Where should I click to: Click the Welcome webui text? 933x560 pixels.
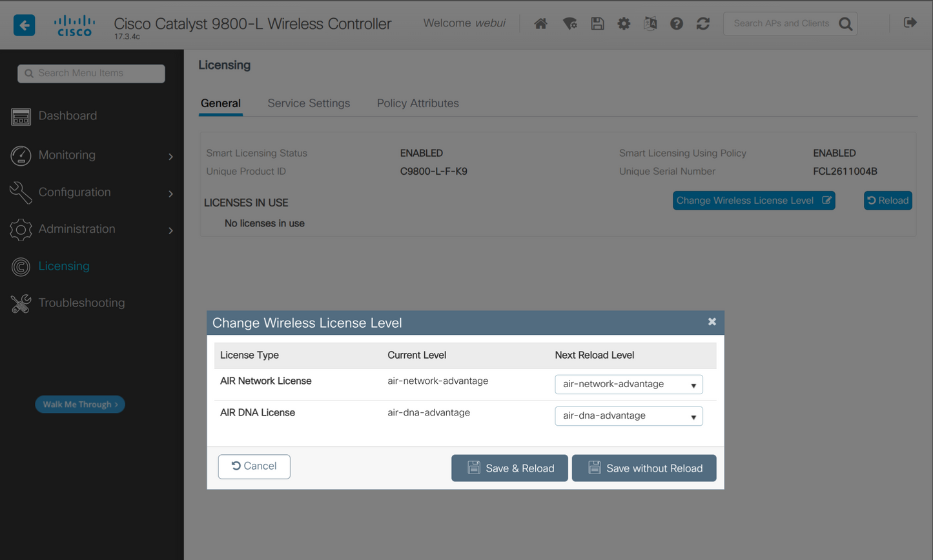(464, 23)
